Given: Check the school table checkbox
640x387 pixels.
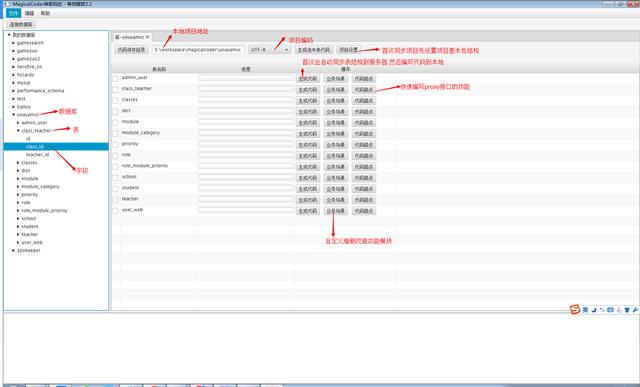Looking at the screenshot, I should pos(116,178).
